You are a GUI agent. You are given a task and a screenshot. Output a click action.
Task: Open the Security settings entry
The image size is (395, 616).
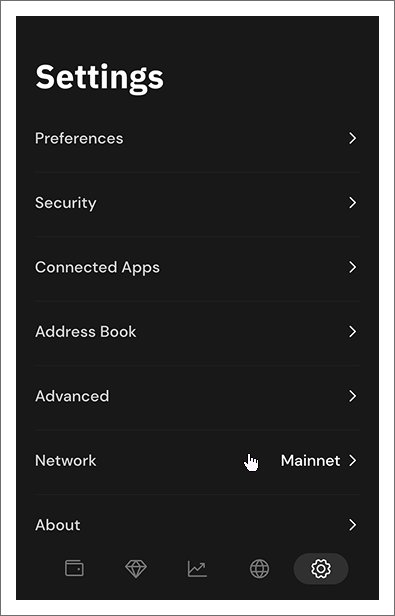point(197,204)
